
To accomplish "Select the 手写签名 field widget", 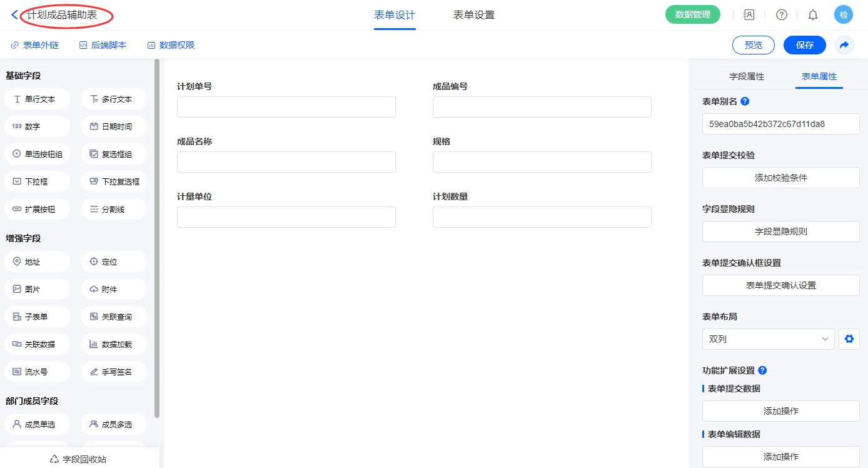I will 114,372.
